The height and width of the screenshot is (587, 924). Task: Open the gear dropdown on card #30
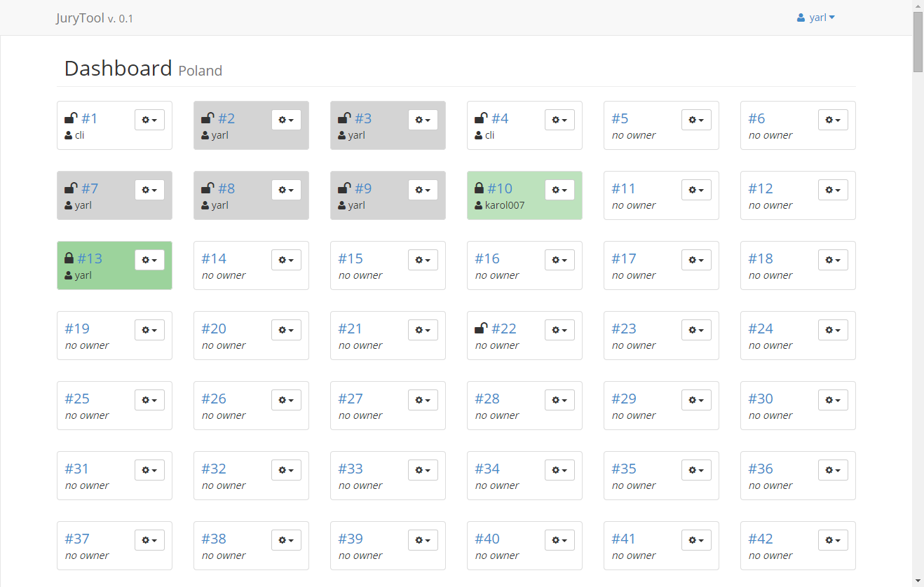point(833,400)
